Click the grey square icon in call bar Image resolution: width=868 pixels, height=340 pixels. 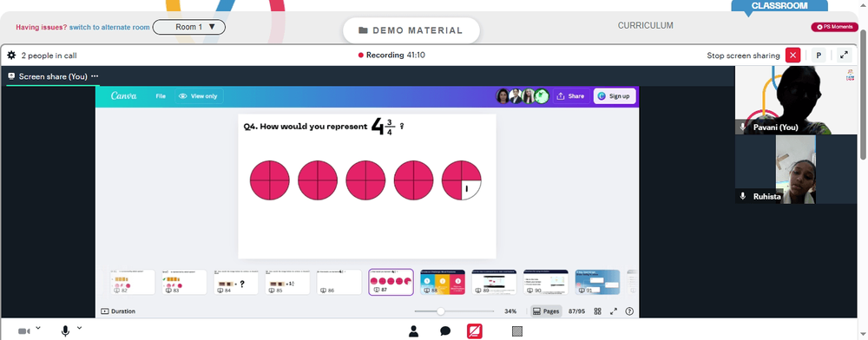(517, 331)
